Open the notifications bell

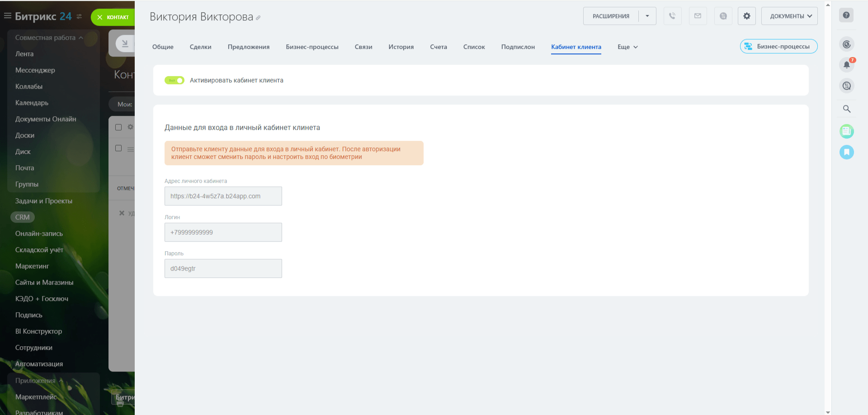click(847, 65)
